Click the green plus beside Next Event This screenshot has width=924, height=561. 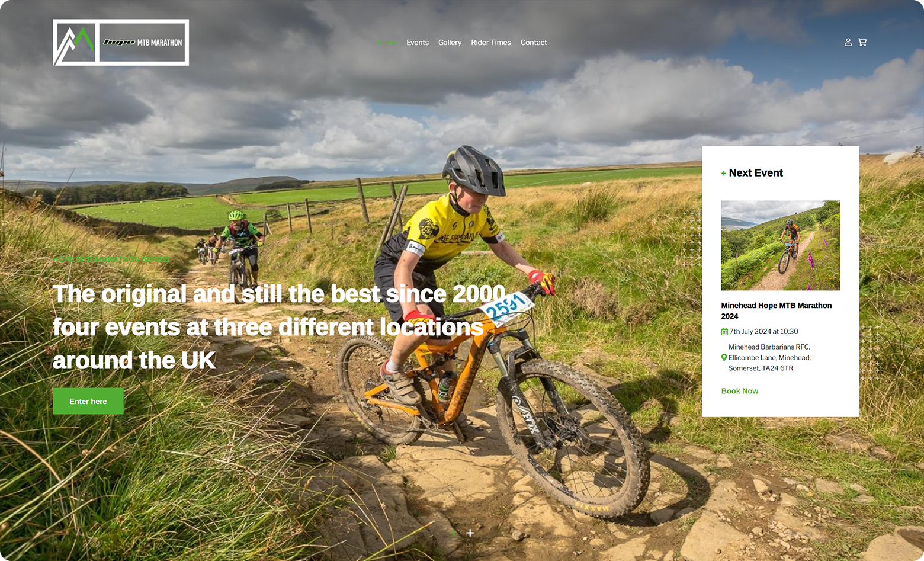click(x=724, y=174)
